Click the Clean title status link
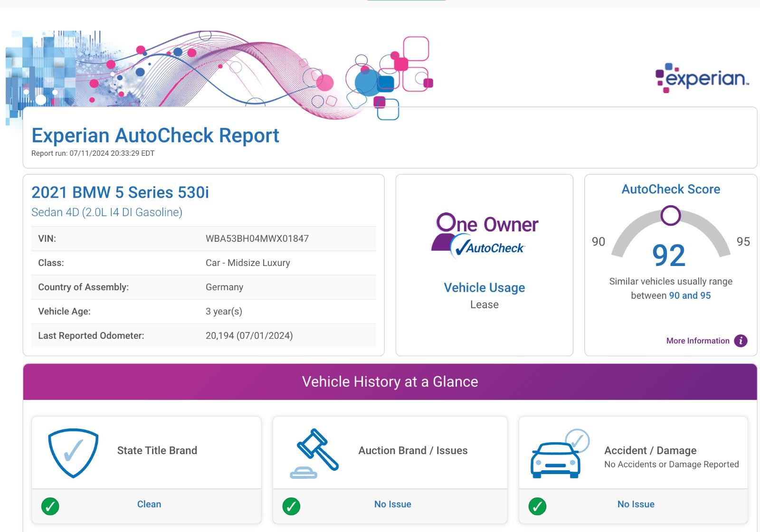 149,504
